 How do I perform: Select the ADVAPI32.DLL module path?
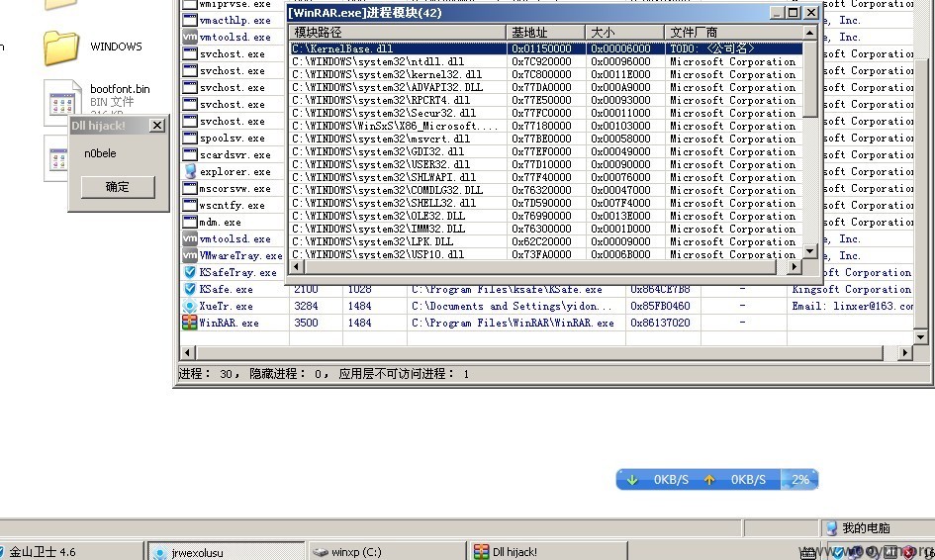click(x=388, y=87)
